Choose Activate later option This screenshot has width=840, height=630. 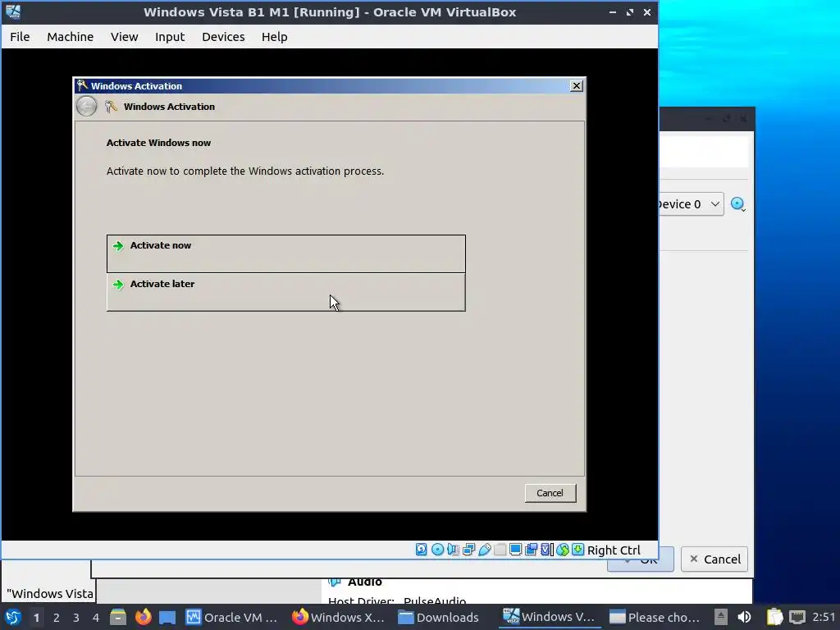point(286,293)
